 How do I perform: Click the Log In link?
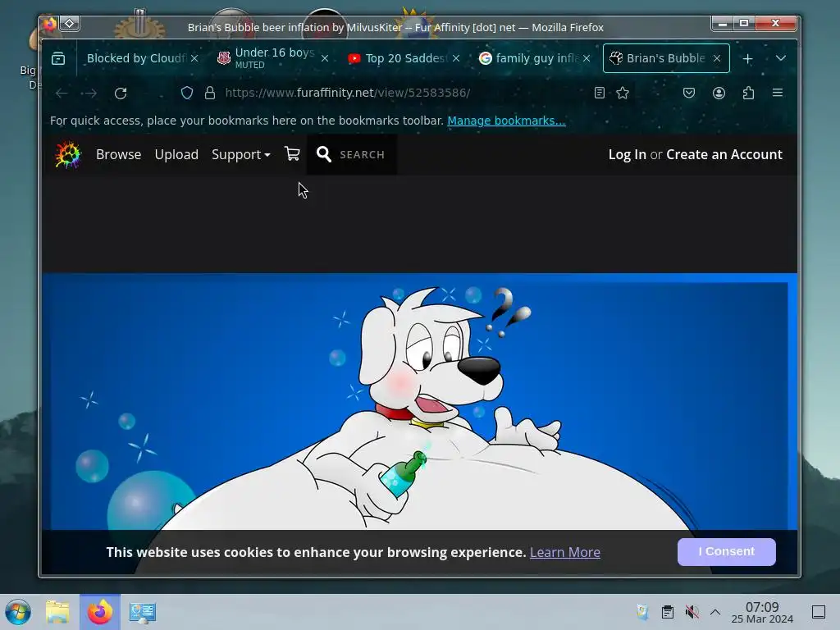point(627,155)
